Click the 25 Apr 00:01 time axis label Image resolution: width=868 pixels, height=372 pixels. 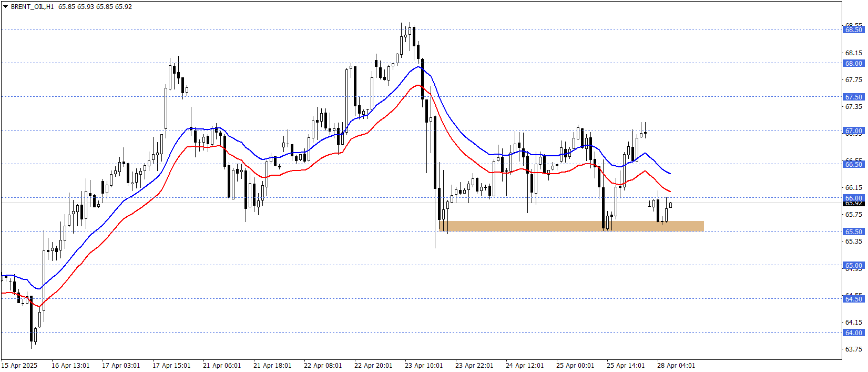pos(575,366)
